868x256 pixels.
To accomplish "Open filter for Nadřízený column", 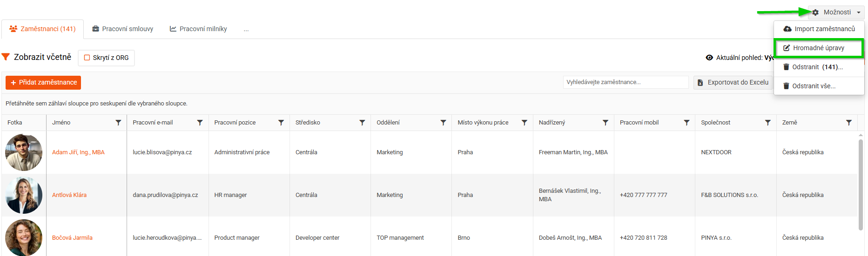I will click(606, 123).
